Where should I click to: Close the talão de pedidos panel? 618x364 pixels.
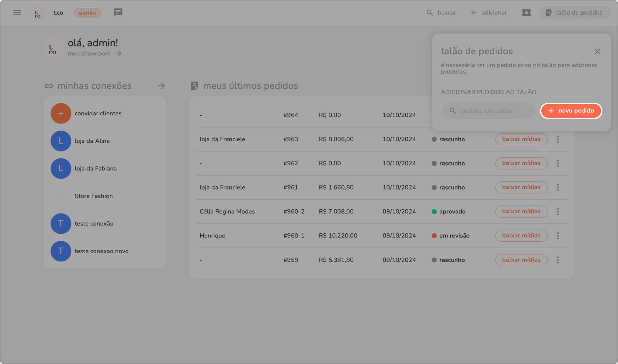pyautogui.click(x=597, y=51)
